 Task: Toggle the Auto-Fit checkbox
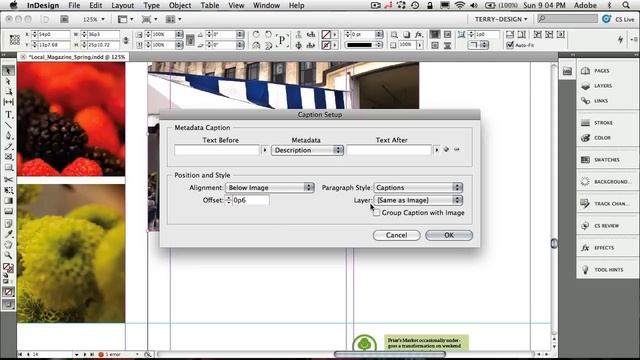[x=510, y=45]
